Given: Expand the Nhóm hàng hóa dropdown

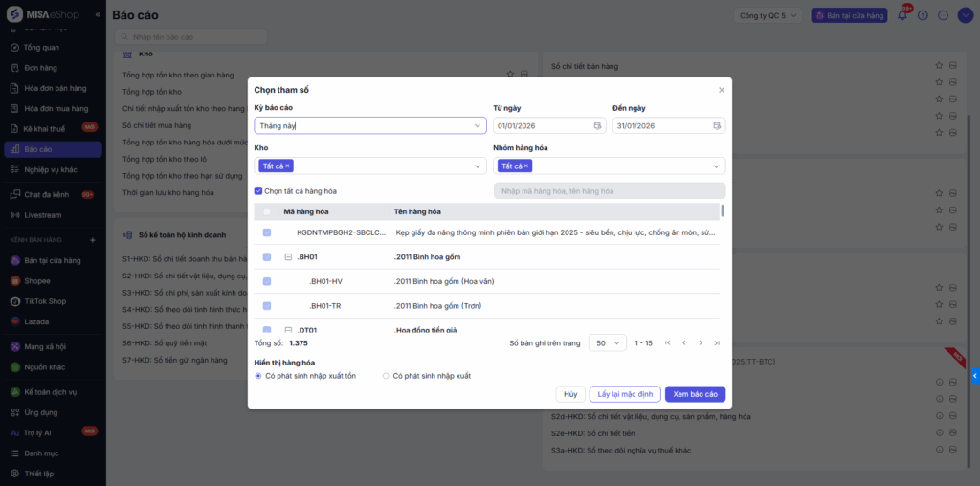Looking at the screenshot, I should click(717, 166).
